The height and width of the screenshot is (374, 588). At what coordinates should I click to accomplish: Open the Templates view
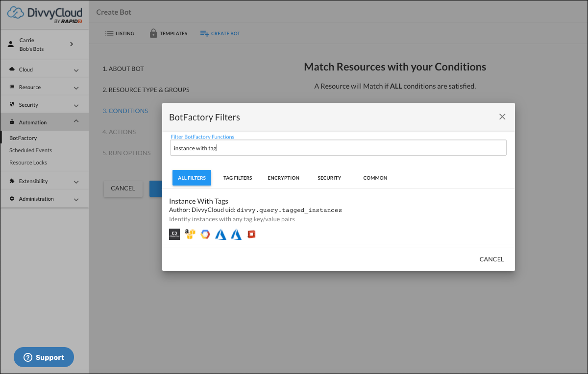coord(169,34)
